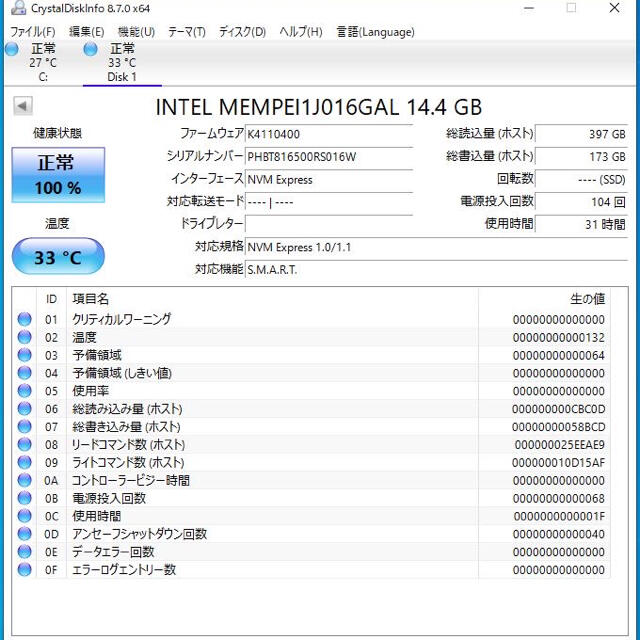Switch to the Disk 1 33 °C tab

coord(122,62)
